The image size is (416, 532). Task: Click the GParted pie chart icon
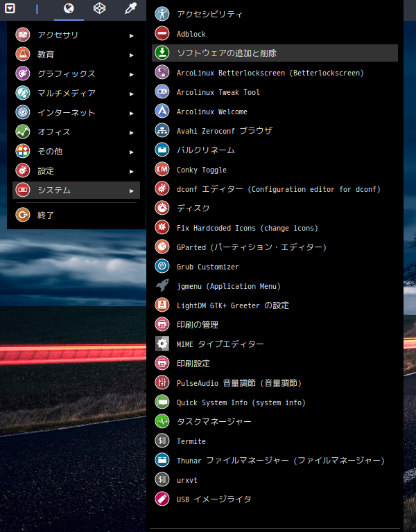tap(162, 247)
